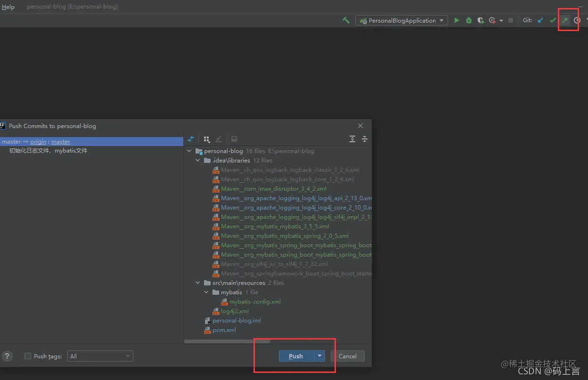Select commit 初始化日志文件、mybatis文件
The height and width of the screenshot is (380, 588).
click(x=48, y=151)
